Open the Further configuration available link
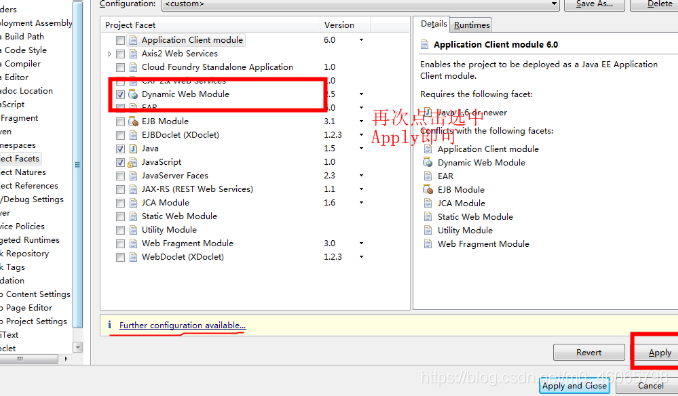 (182, 325)
